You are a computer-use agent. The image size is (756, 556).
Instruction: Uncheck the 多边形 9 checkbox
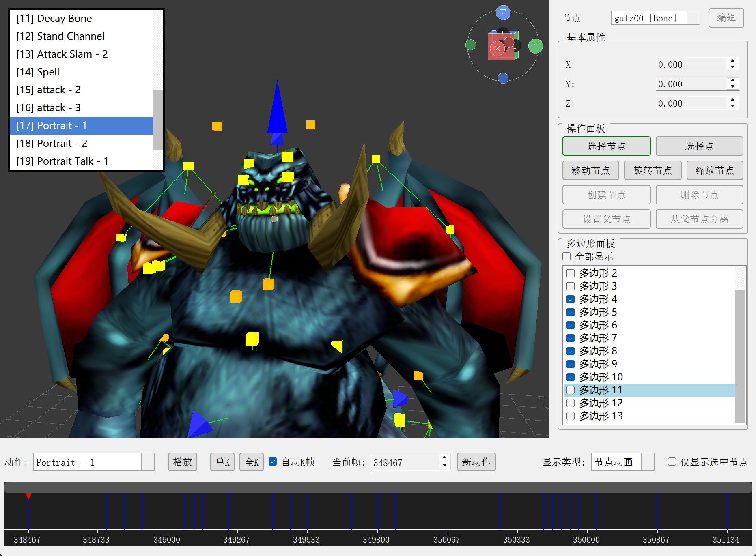[x=571, y=364]
